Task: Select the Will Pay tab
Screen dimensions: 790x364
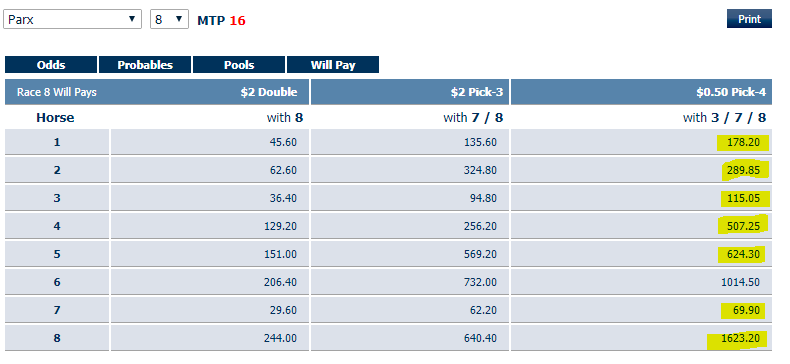Action: (x=333, y=65)
